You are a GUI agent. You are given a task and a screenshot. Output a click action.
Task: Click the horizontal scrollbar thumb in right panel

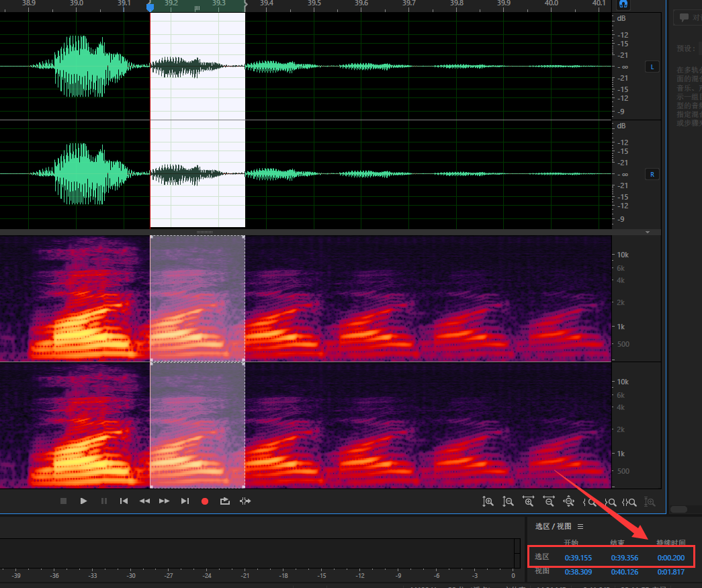678,509
